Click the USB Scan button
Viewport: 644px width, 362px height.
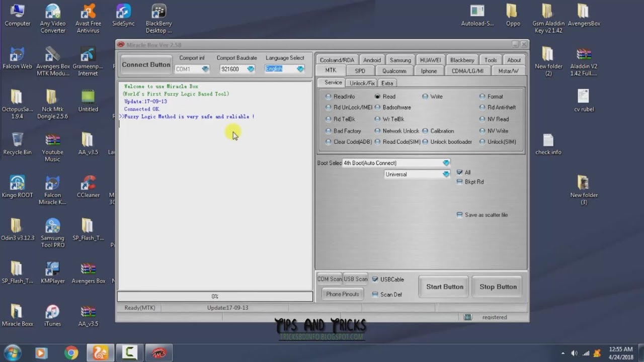355,279
